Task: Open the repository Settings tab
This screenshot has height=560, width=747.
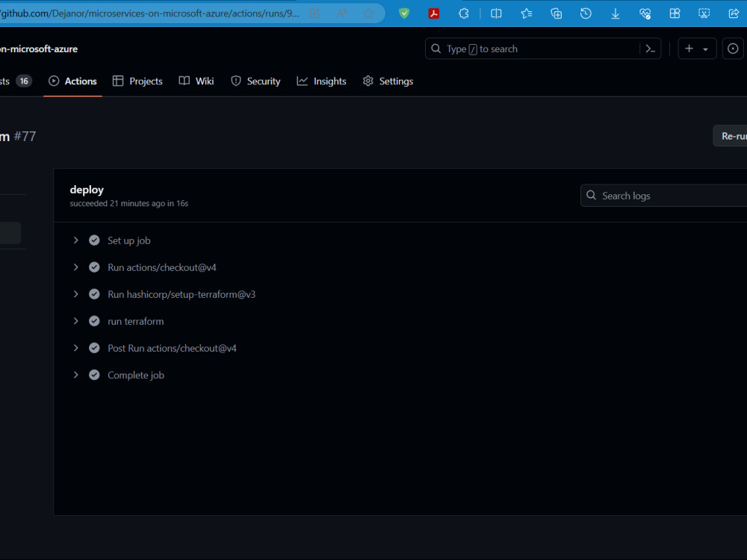Action: coord(388,81)
